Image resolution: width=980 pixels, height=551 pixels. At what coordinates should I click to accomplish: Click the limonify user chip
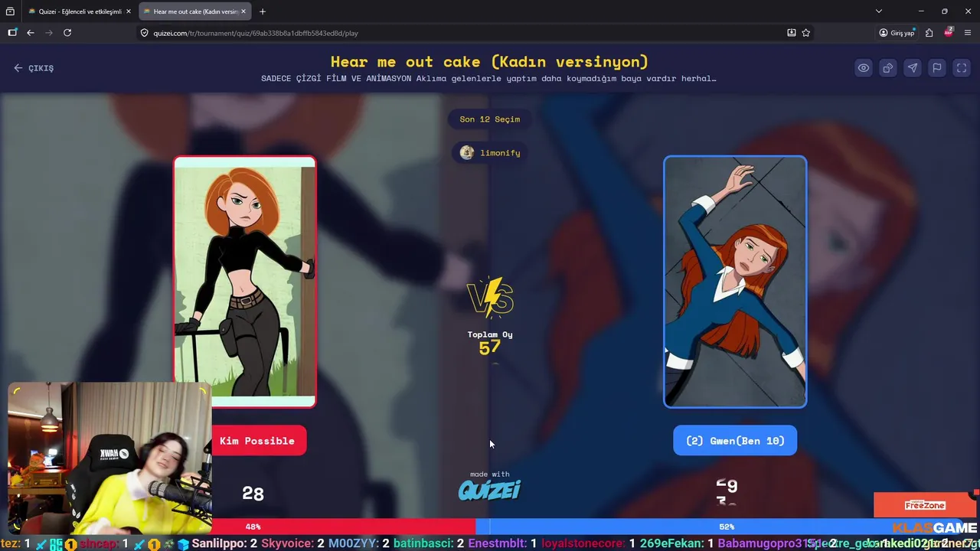[490, 153]
